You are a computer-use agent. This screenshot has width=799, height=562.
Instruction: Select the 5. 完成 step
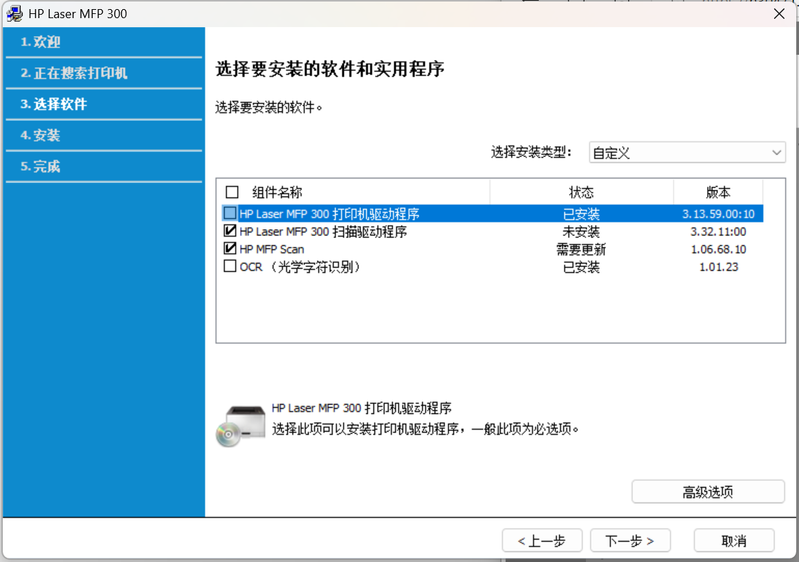(x=41, y=166)
